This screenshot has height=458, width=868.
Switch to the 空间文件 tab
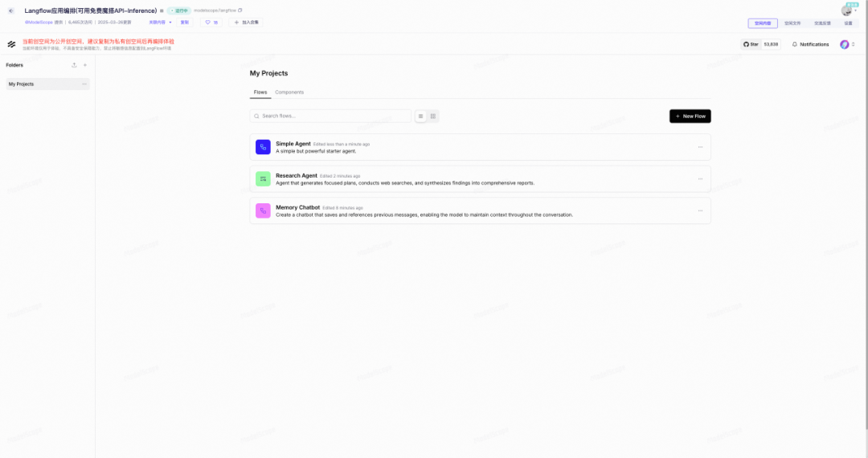(792, 23)
